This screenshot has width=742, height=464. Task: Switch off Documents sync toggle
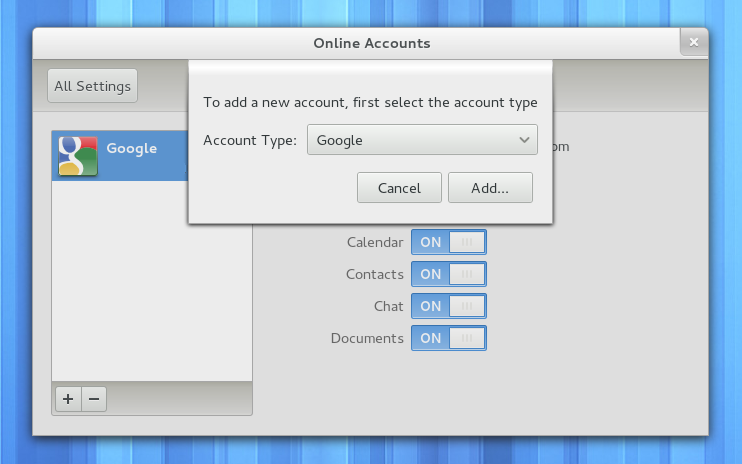pyautogui.click(x=449, y=338)
